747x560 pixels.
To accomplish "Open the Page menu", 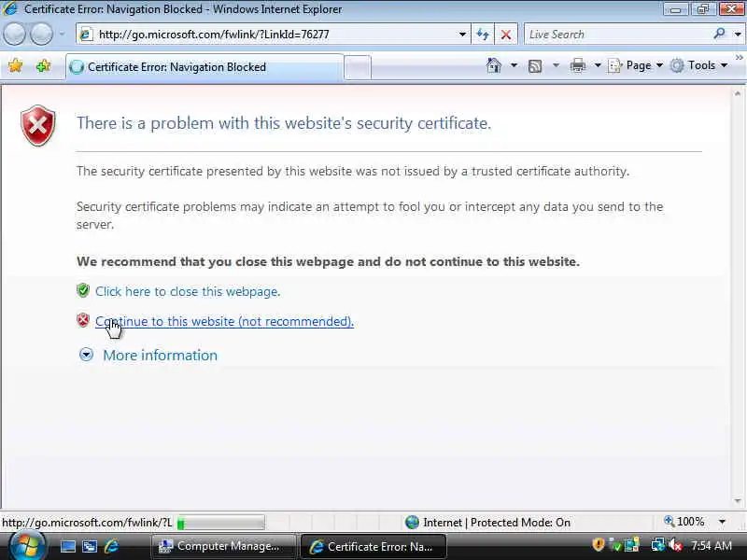I will point(636,65).
